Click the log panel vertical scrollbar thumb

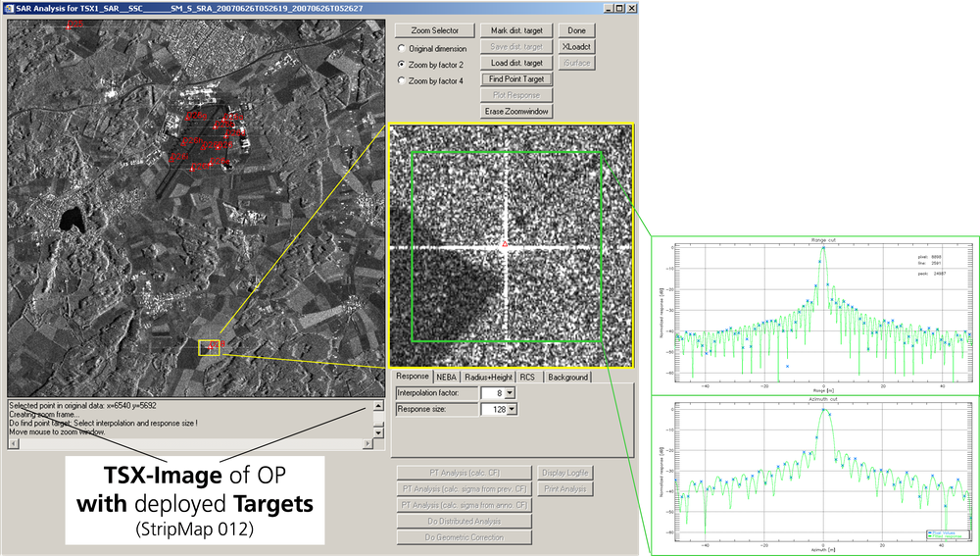pos(376,423)
